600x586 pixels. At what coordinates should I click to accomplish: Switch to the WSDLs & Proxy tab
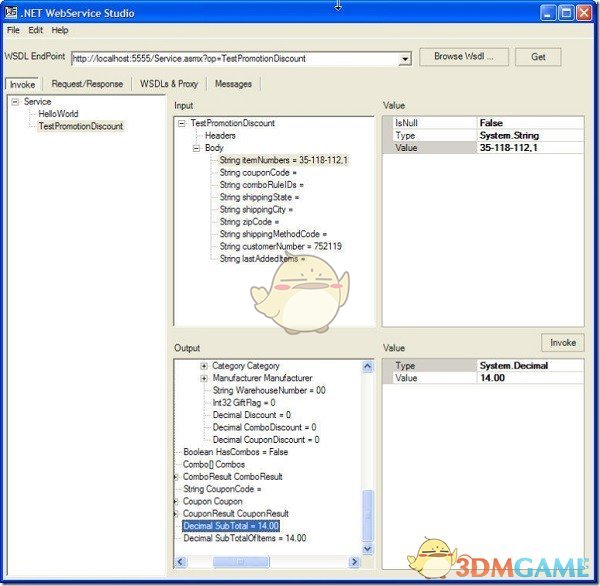click(169, 84)
